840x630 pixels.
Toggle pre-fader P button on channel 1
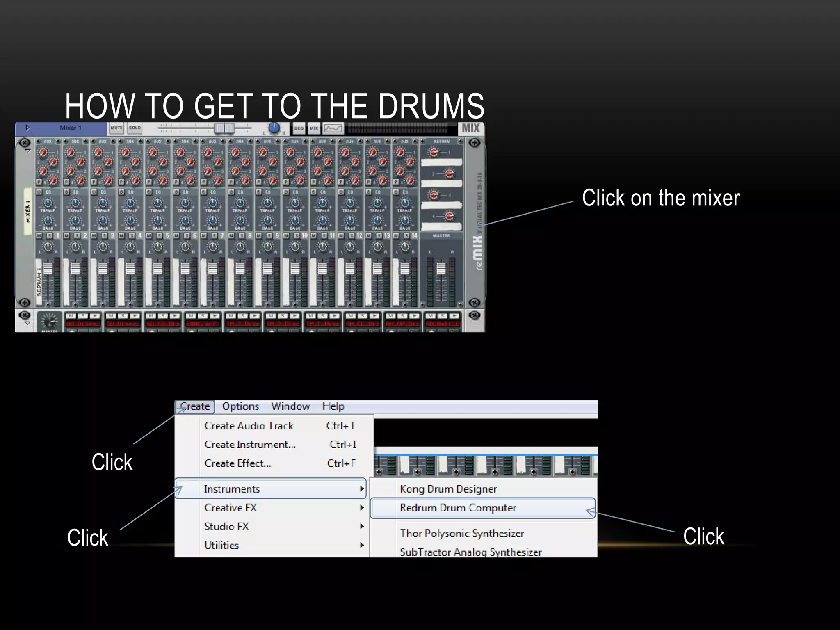tap(39, 182)
